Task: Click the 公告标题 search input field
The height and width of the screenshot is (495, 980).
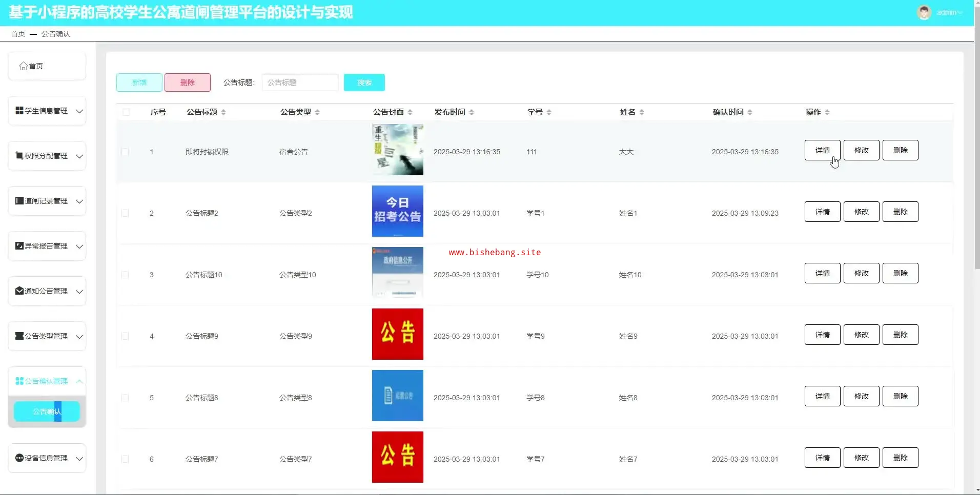Action: (x=300, y=82)
